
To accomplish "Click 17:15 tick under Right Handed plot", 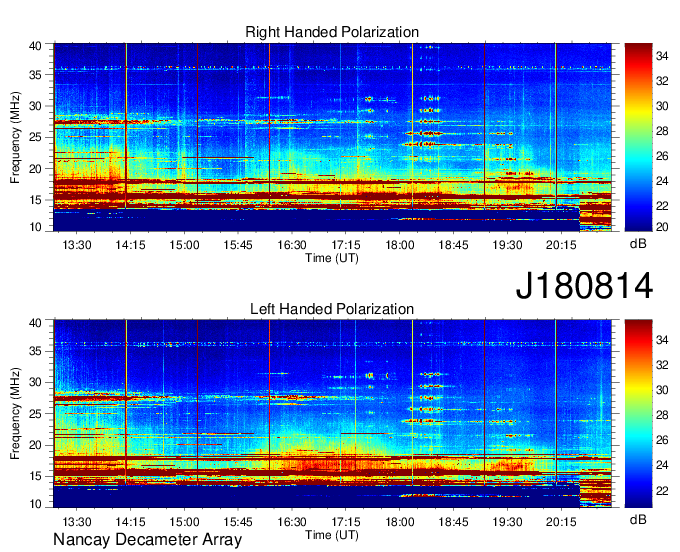I will pyautogui.click(x=346, y=245).
